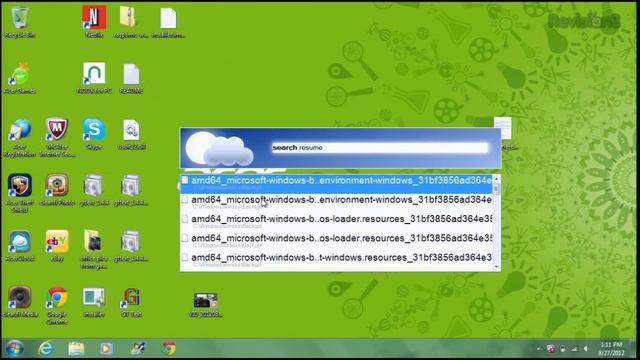This screenshot has width=640, height=360.
Task: Click the search field containing 'resume'
Action: tap(380, 148)
